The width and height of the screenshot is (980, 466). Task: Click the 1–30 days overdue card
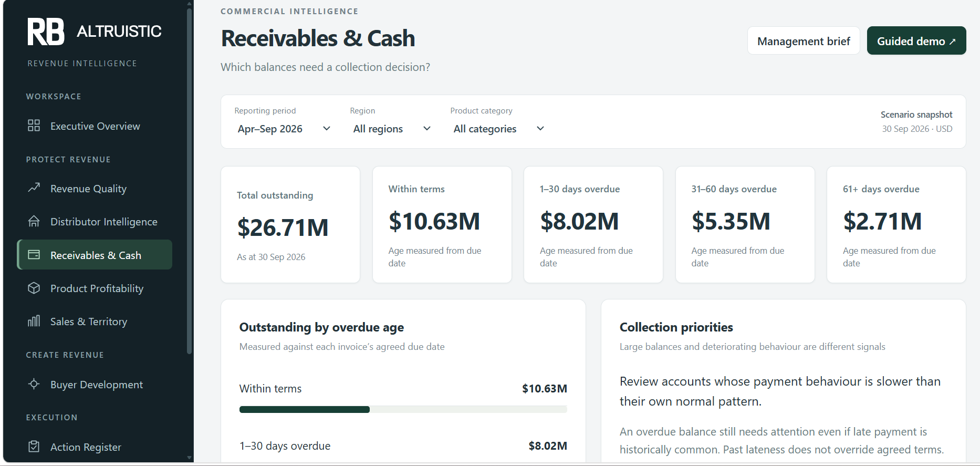[593, 225]
